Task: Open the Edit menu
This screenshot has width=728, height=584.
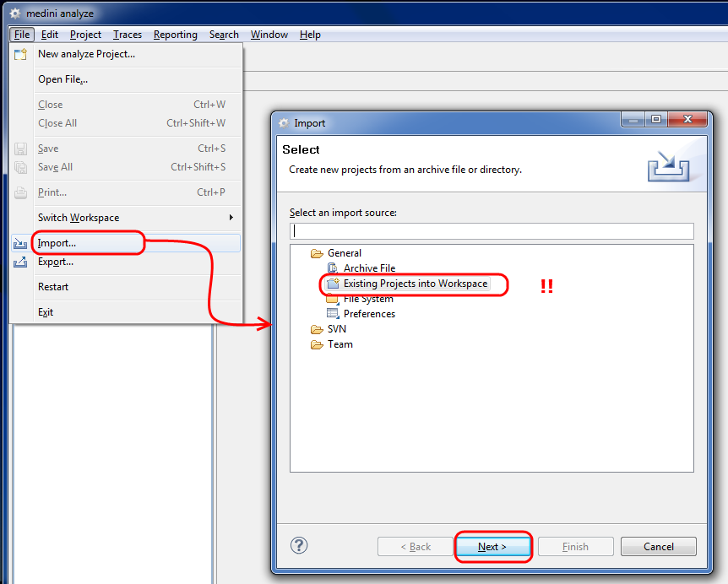Action: (50, 35)
